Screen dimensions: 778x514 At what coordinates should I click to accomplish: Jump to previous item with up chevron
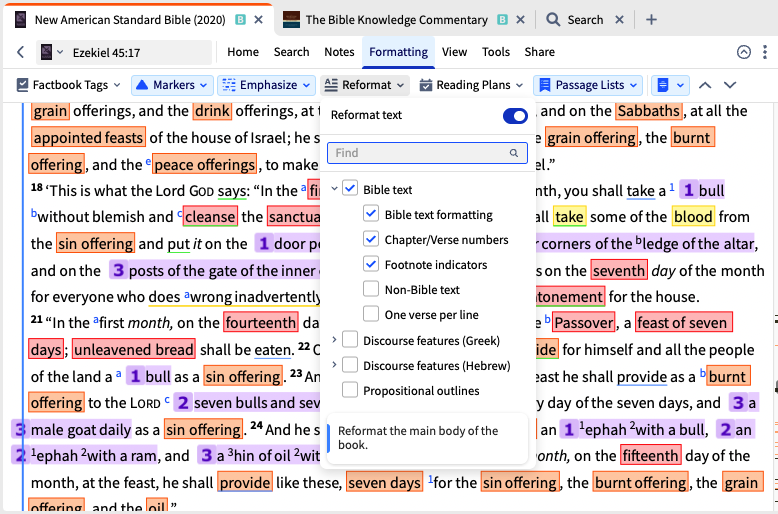[705, 85]
